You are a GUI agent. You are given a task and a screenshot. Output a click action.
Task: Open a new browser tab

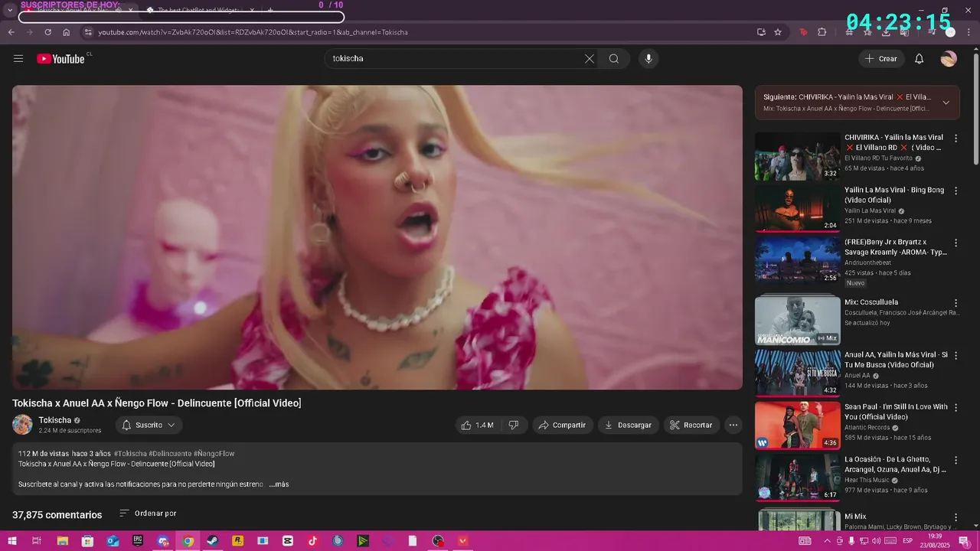tap(270, 10)
